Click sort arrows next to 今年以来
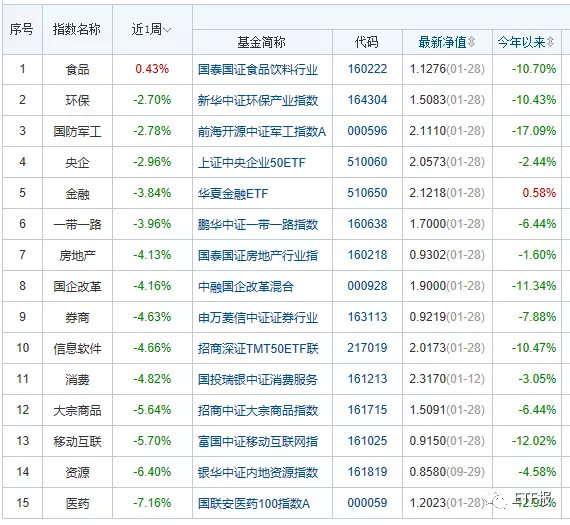570x525 pixels. [x=550, y=42]
